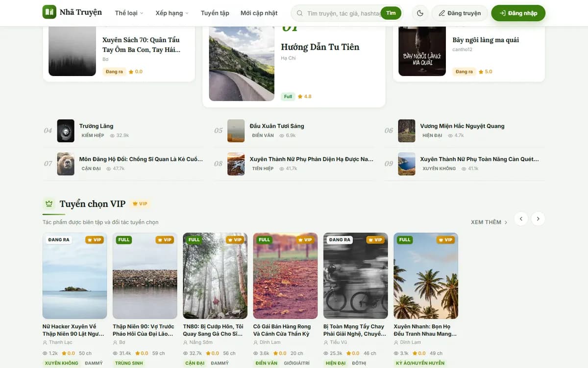Open the cover icon of rank 08 story
This screenshot has width=588, height=368.
pos(236,164)
